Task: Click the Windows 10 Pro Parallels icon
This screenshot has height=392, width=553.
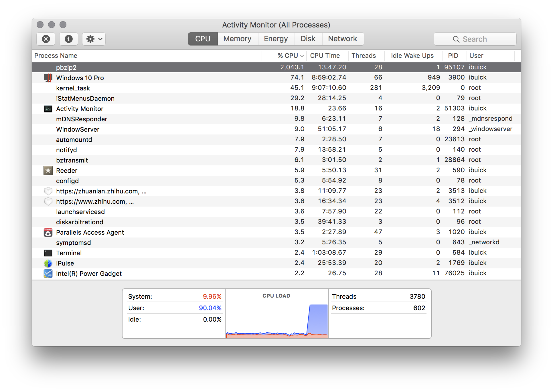Action: click(x=48, y=78)
